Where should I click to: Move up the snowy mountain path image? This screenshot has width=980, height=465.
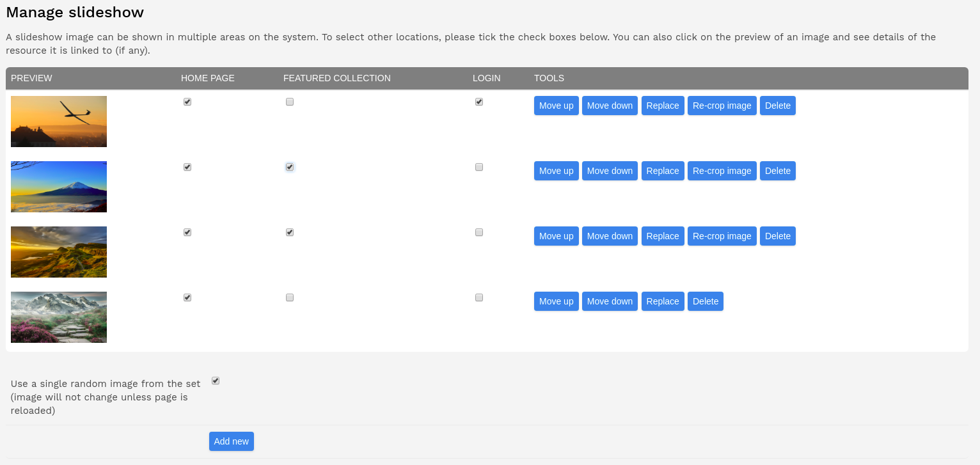[557, 301]
